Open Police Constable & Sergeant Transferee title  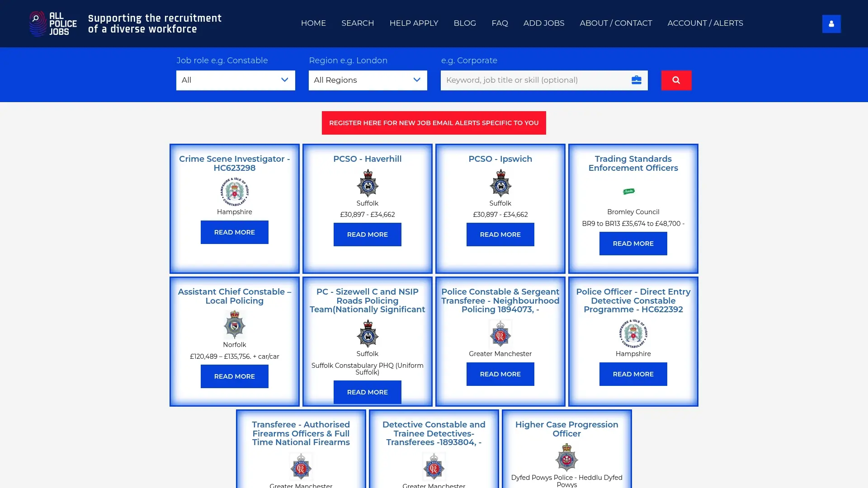click(x=500, y=300)
